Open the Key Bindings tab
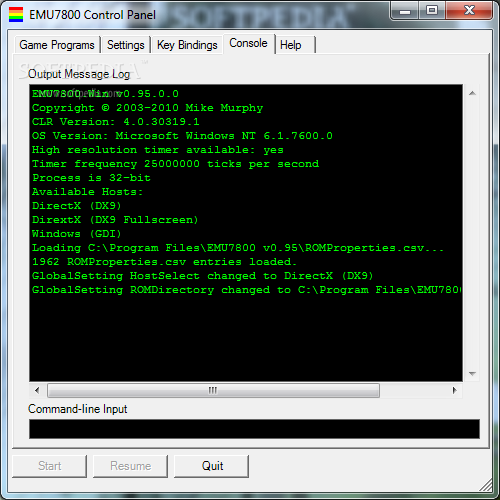Screen dimensions: 500x500 click(x=187, y=45)
